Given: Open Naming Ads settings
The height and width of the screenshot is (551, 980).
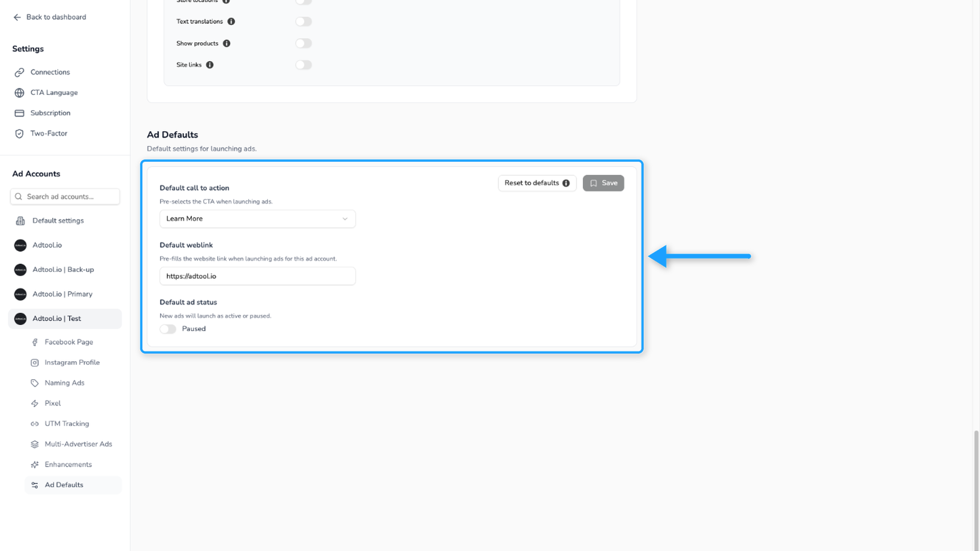Looking at the screenshot, I should click(x=64, y=383).
